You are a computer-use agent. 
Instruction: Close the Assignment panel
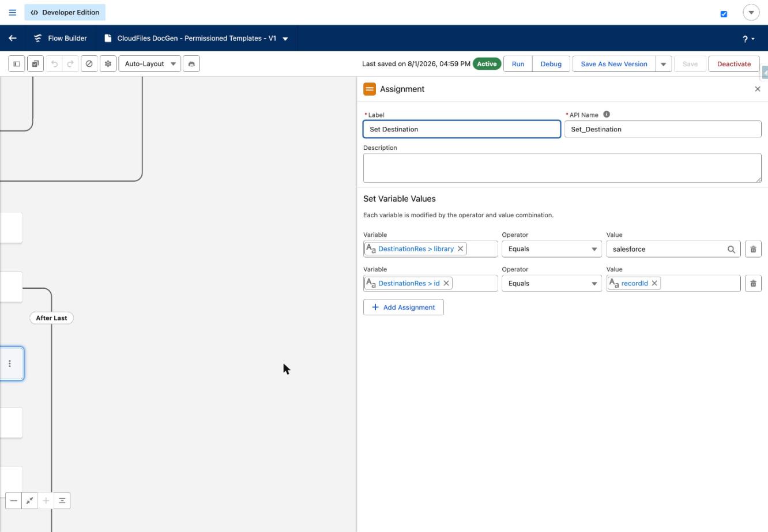coord(758,89)
